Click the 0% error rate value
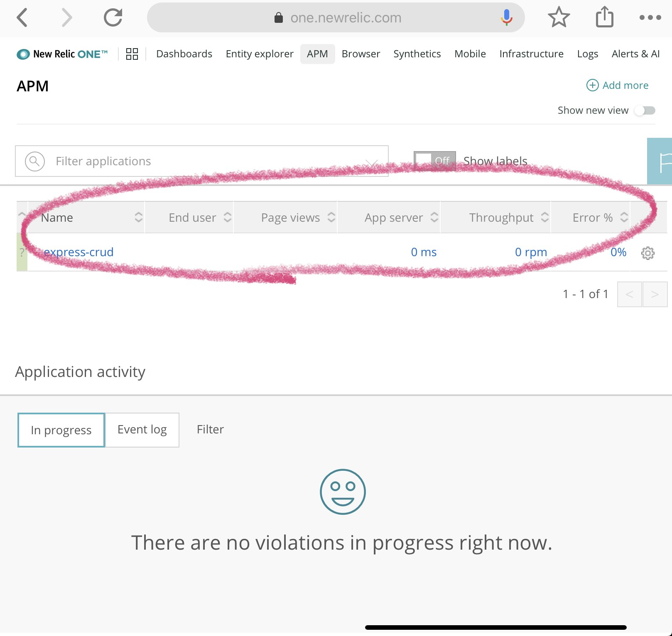This screenshot has height=636, width=672. pyautogui.click(x=618, y=252)
